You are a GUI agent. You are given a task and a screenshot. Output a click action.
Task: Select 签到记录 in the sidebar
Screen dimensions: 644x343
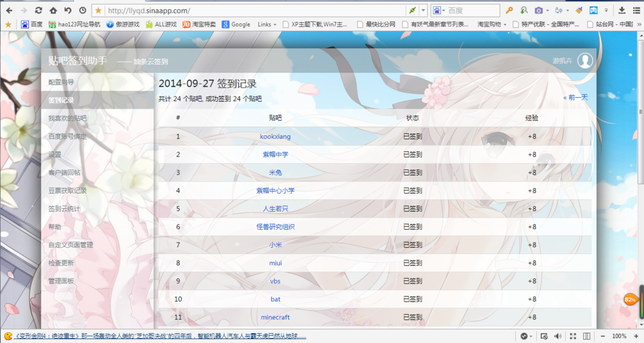tap(97, 100)
